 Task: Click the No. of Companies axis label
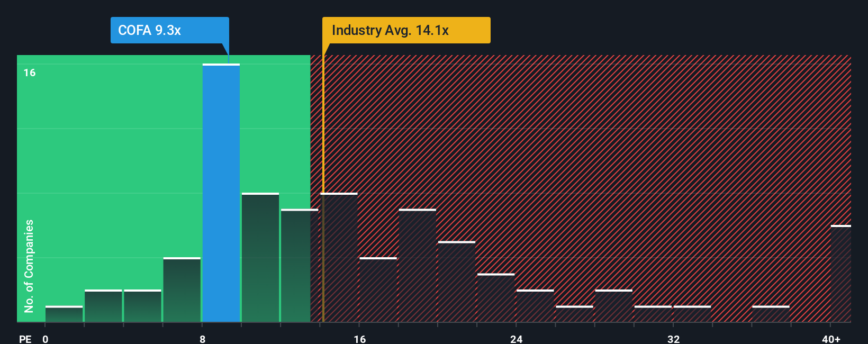[x=29, y=266]
